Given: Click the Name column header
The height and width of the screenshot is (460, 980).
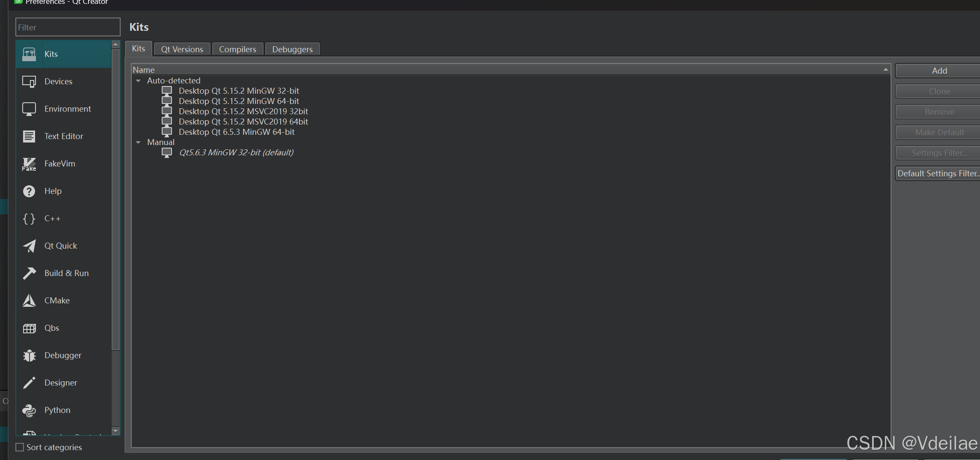Looking at the screenshot, I should pos(511,69).
